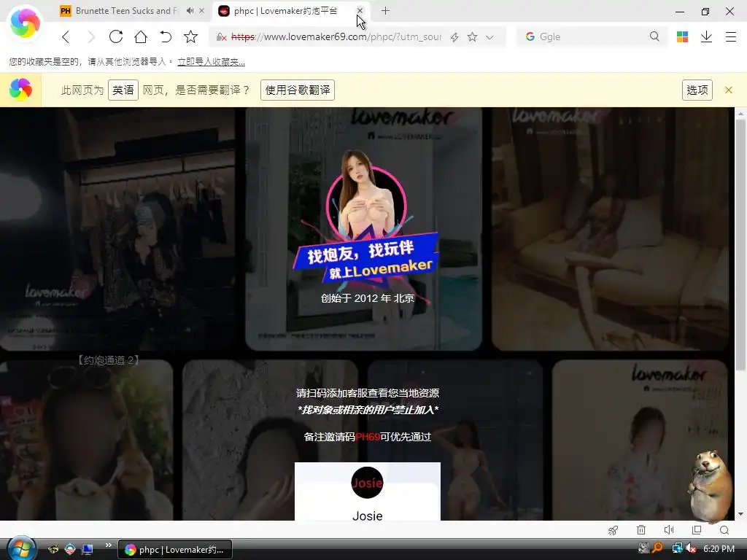Viewport: 747px width, 560px height.
Task: Open the Windows Start orb
Action: 20,549
